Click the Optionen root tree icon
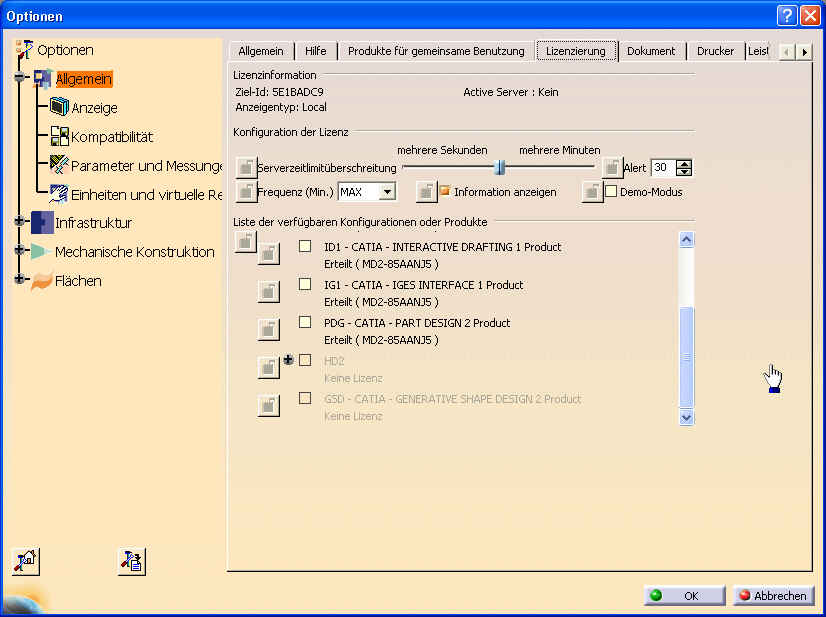Screen dimensions: 826x617 pos(24,50)
